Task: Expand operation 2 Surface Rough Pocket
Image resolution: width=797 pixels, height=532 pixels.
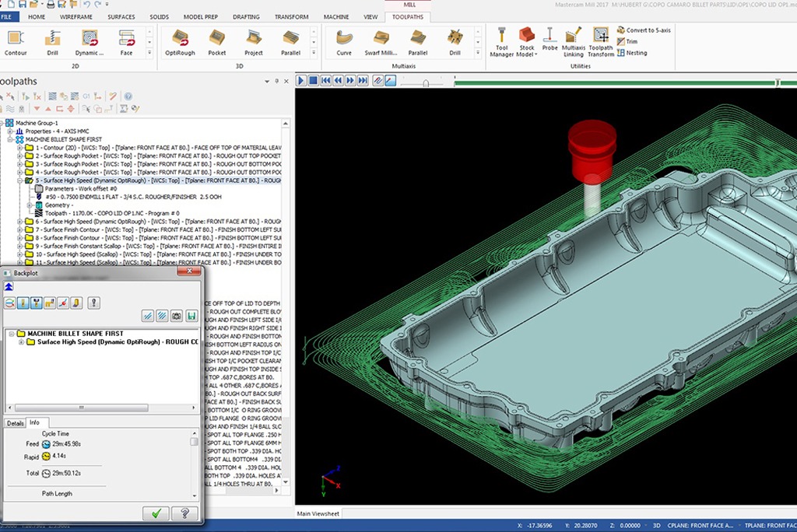Action: point(19,156)
